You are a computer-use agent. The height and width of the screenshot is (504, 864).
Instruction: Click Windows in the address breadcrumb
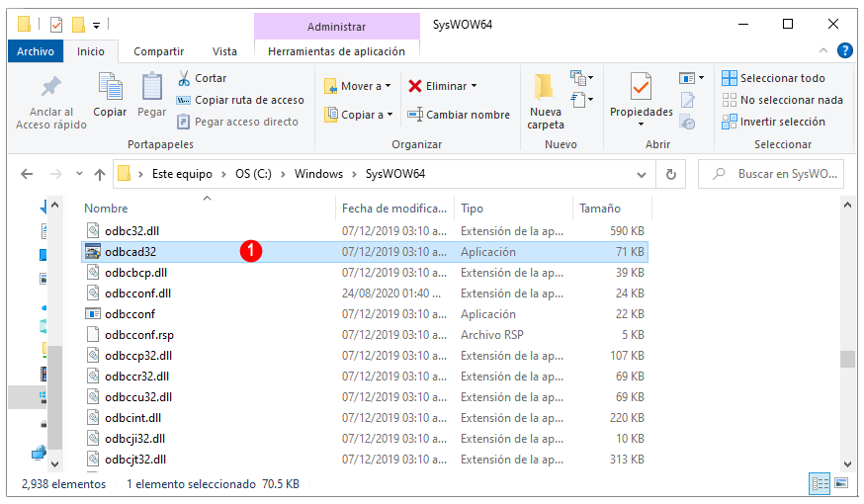[318, 174]
